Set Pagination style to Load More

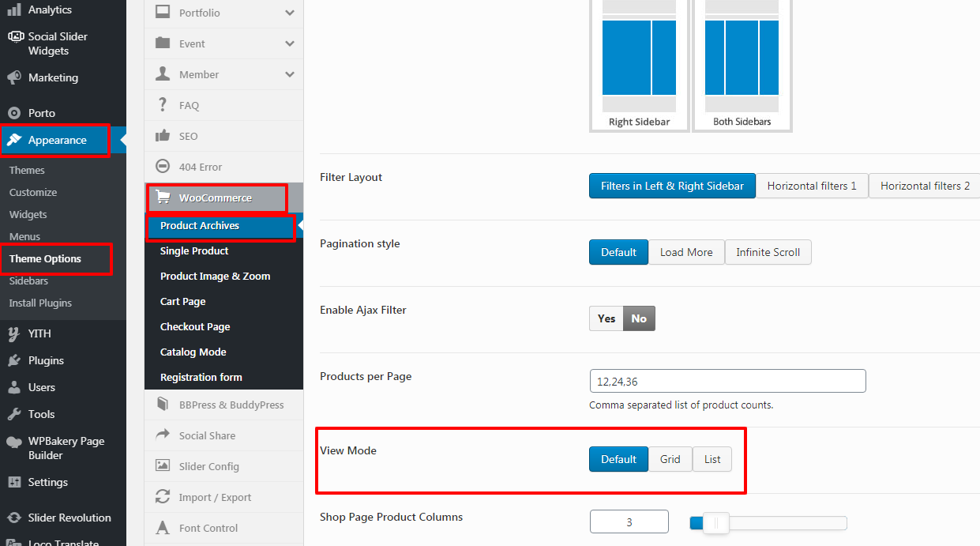tap(686, 252)
